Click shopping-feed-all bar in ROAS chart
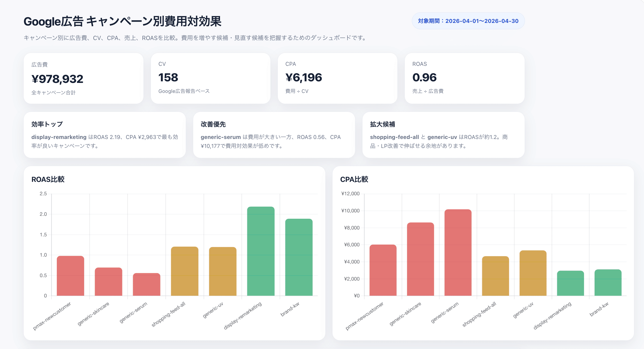 coord(185,271)
